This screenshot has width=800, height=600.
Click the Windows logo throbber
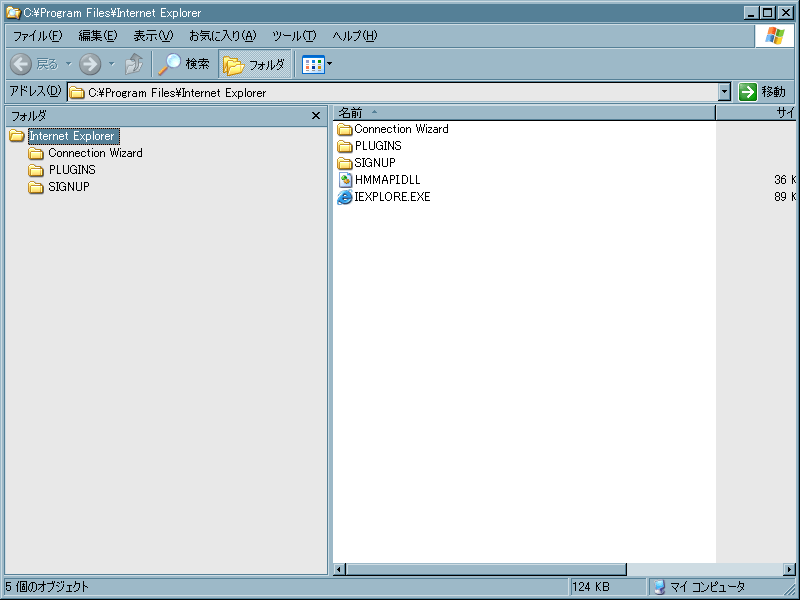[x=774, y=36]
